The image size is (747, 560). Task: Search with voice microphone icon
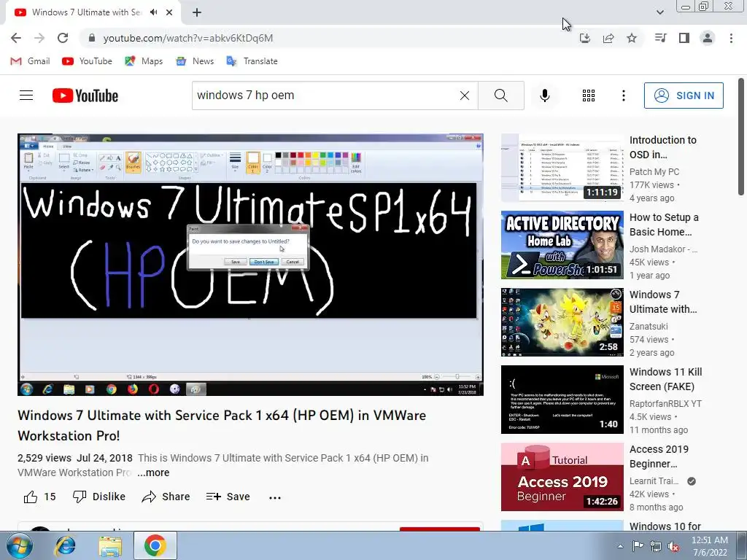coord(544,96)
